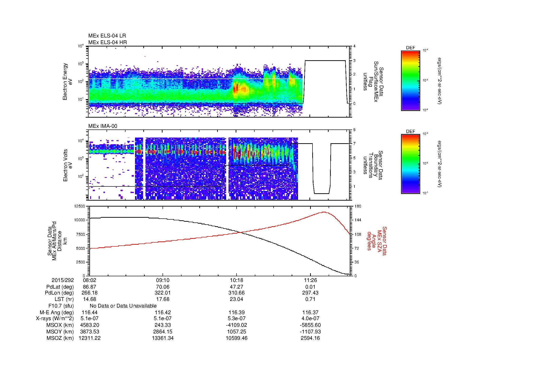Click the 'Sun/Surface/MEx Flag' axis label

point(373,82)
